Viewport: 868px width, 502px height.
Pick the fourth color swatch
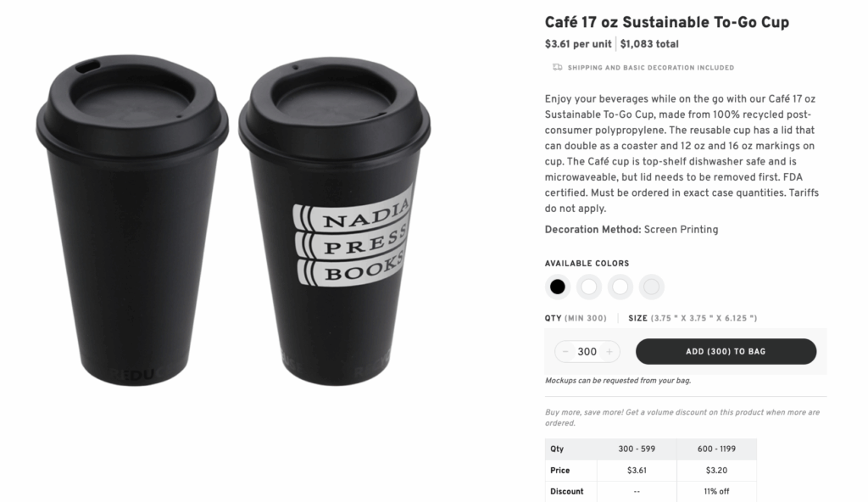651,287
